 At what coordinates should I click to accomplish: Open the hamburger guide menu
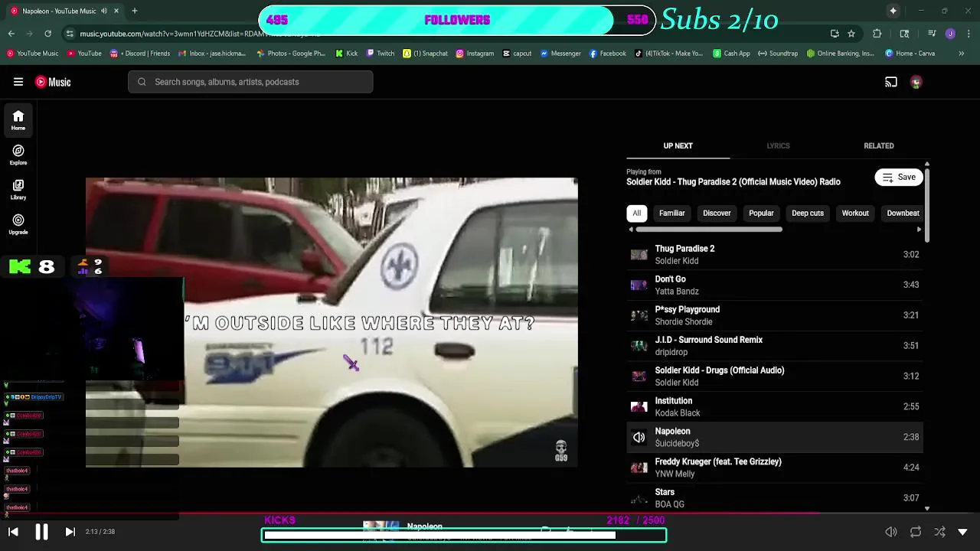[x=18, y=82]
